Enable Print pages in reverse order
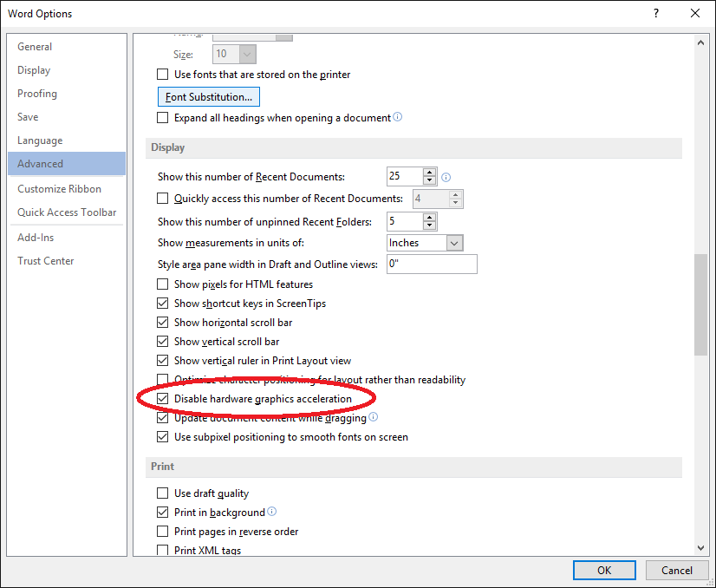This screenshot has height=588, width=716. pyautogui.click(x=163, y=532)
